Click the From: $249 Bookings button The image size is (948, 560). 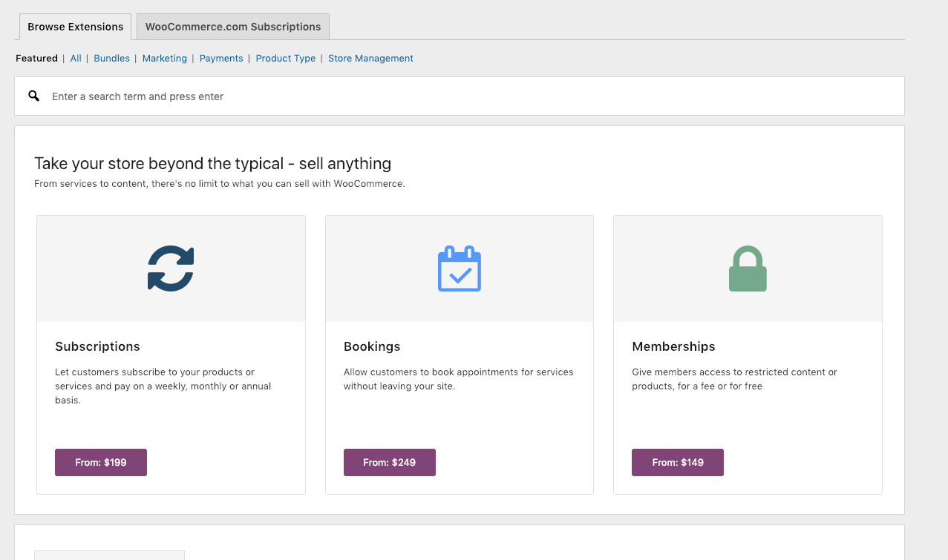pyautogui.click(x=390, y=462)
